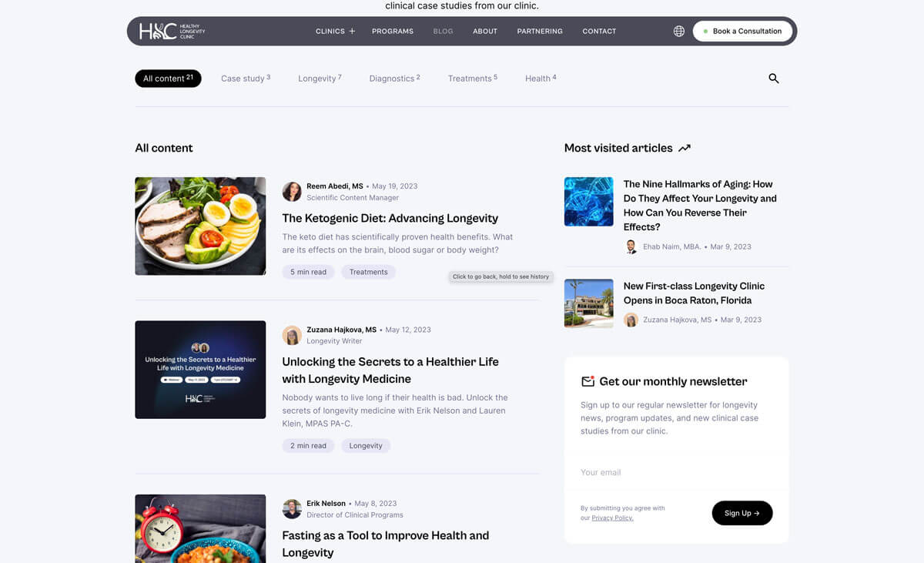This screenshot has width=924, height=563.
Task: Focus the Your email input field
Action: [676, 472]
